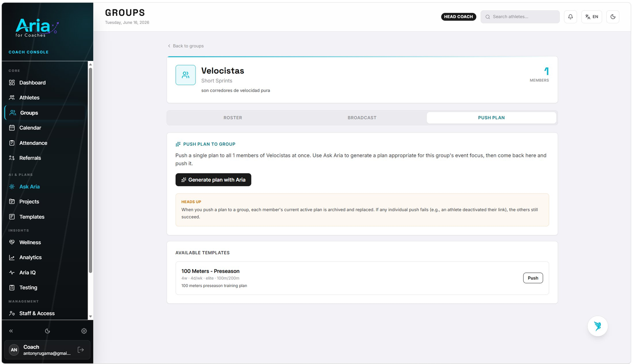Select the Push Plan tab
Screen dimensions: 632x364
(x=491, y=118)
